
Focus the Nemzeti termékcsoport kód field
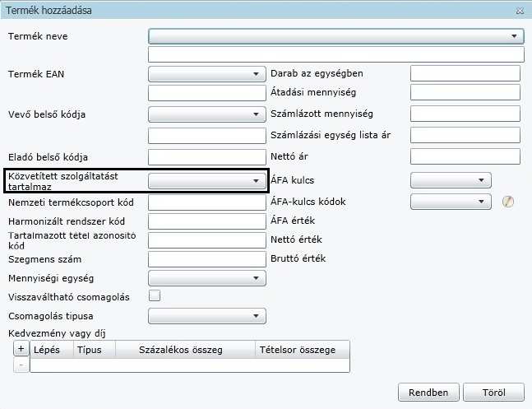point(207,202)
